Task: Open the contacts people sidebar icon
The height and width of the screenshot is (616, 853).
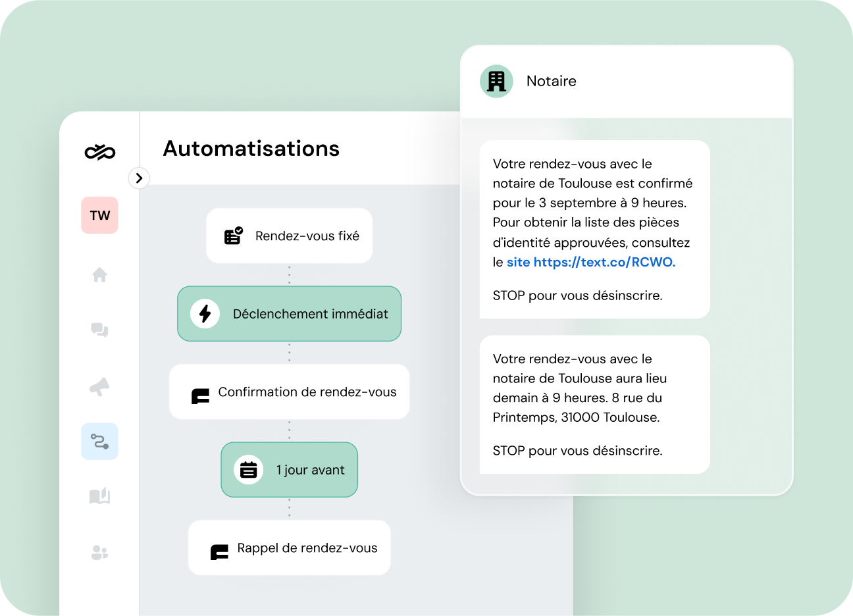Action: [x=99, y=553]
